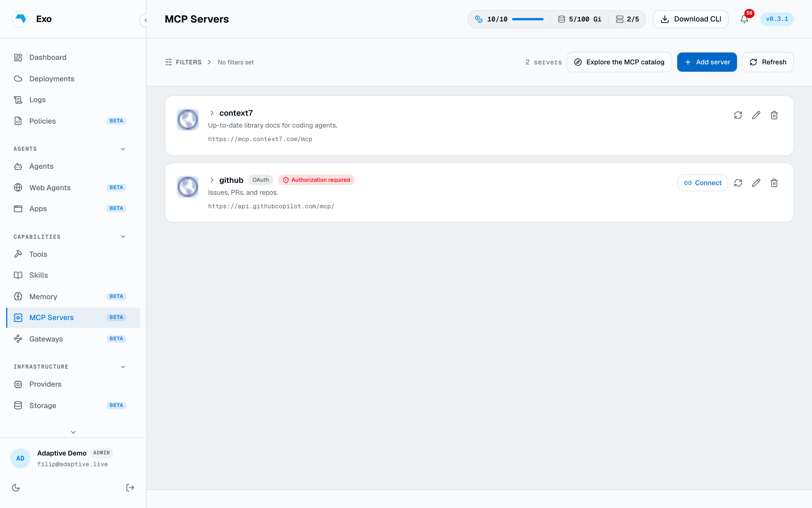The height and width of the screenshot is (508, 812).
Task: Click the log out icon
Action: (x=130, y=487)
